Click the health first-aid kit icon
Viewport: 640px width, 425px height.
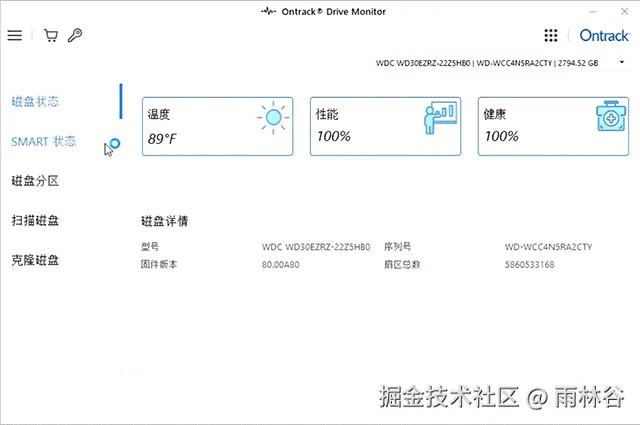coord(611,117)
